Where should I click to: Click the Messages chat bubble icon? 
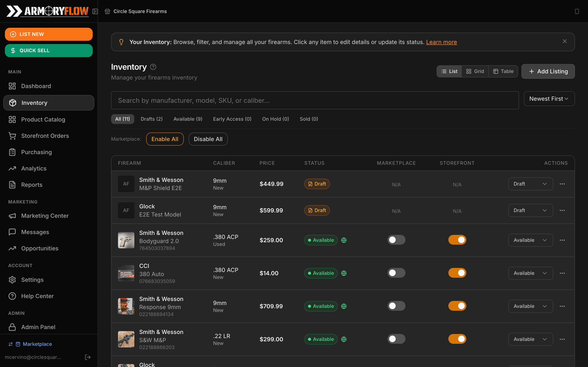click(x=12, y=232)
